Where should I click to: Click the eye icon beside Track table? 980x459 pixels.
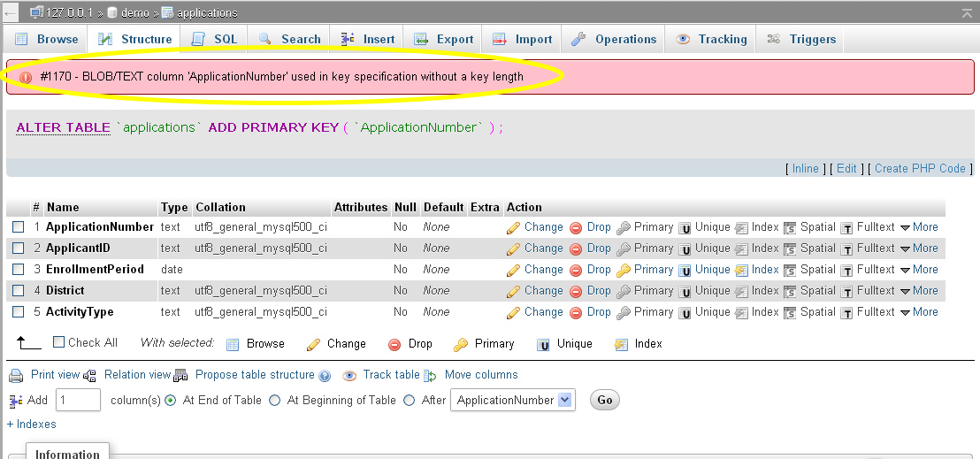[x=349, y=376]
